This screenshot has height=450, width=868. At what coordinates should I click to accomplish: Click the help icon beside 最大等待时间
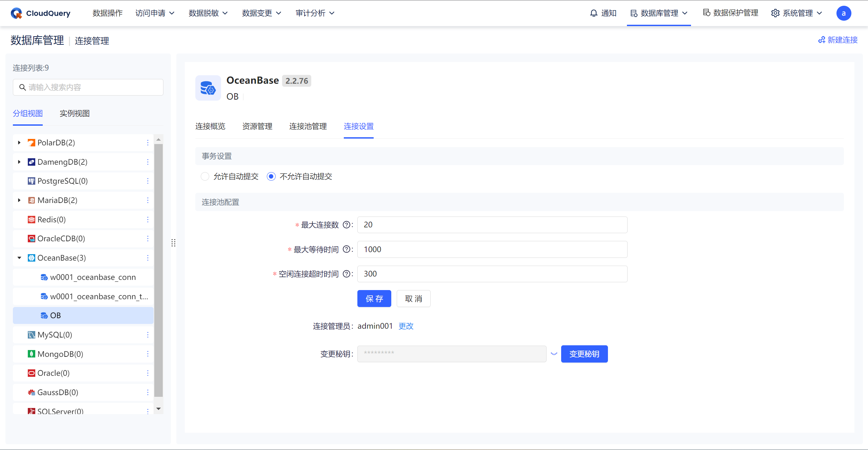(346, 249)
